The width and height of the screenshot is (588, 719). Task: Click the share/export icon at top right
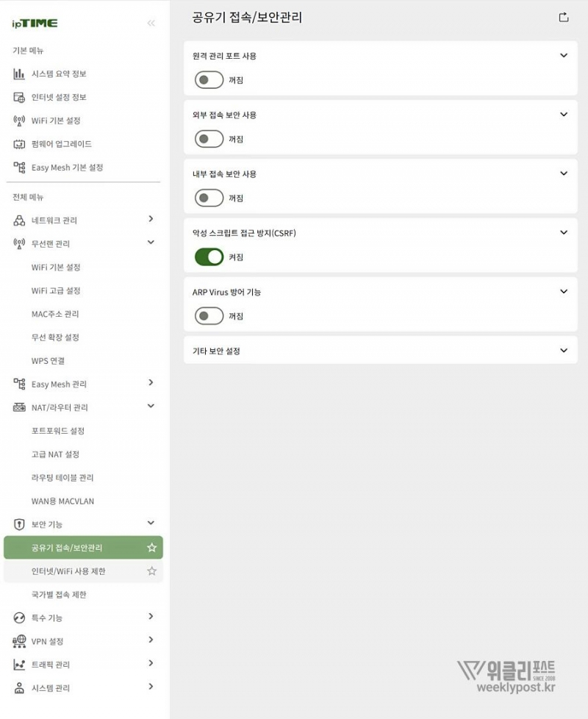[x=564, y=18]
